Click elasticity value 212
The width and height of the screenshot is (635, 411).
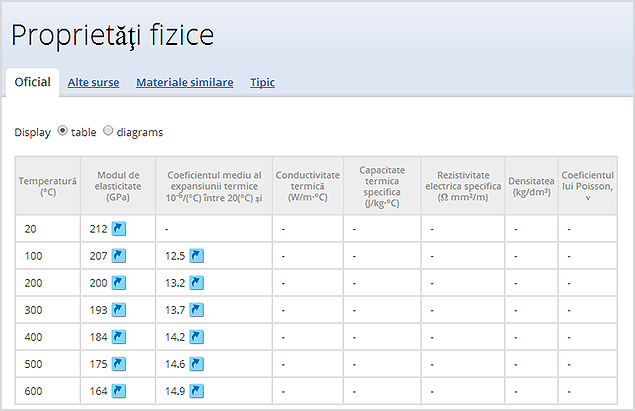point(98,229)
